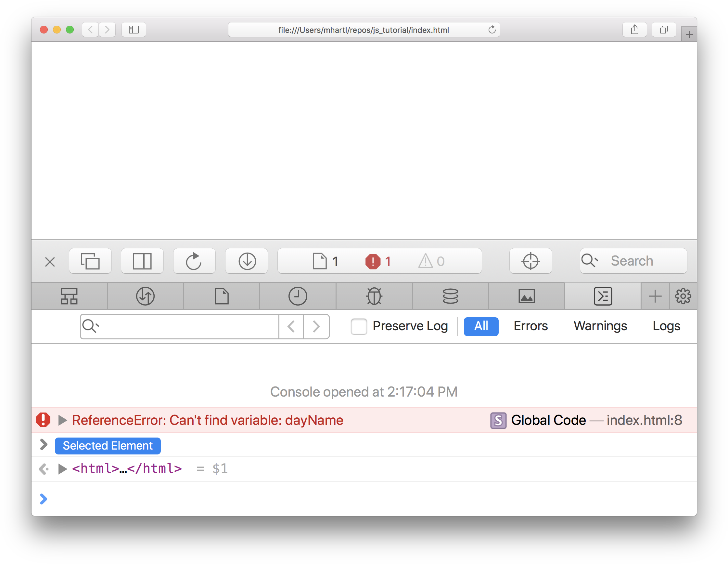The image size is (728, 564).
Task: Click the Selected Element label
Action: pos(108,446)
